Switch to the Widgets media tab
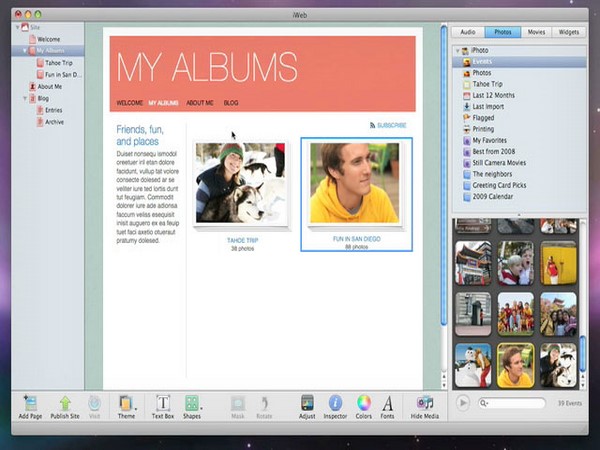The height and width of the screenshot is (450, 600). (568, 32)
